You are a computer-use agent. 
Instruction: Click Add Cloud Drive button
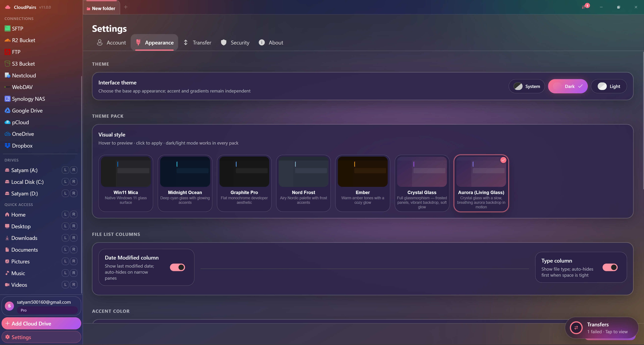pyautogui.click(x=41, y=324)
